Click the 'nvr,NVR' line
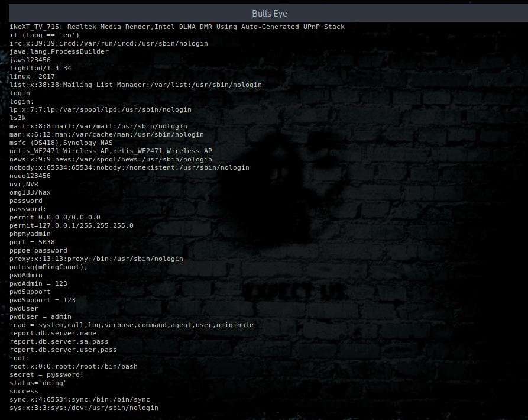Viewport: 528px width, 420px height. (24, 184)
